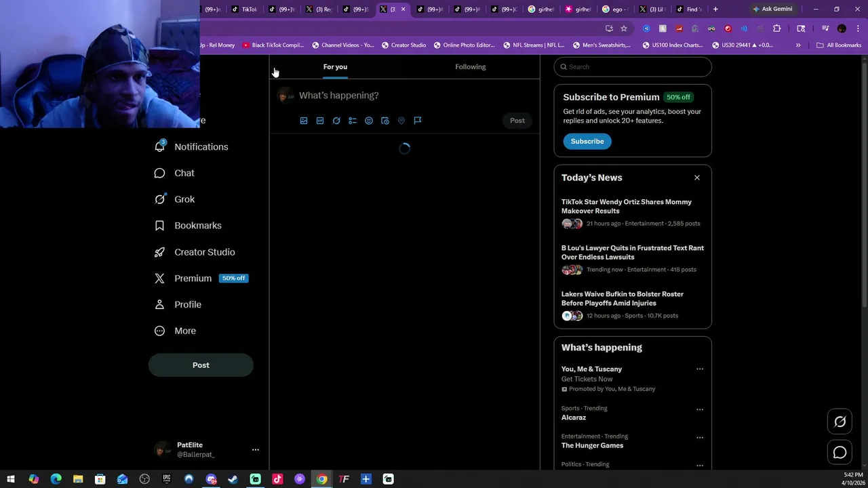868x488 pixels.
Task: Switch to the TikTok 'Find' browser tab
Action: (x=690, y=9)
